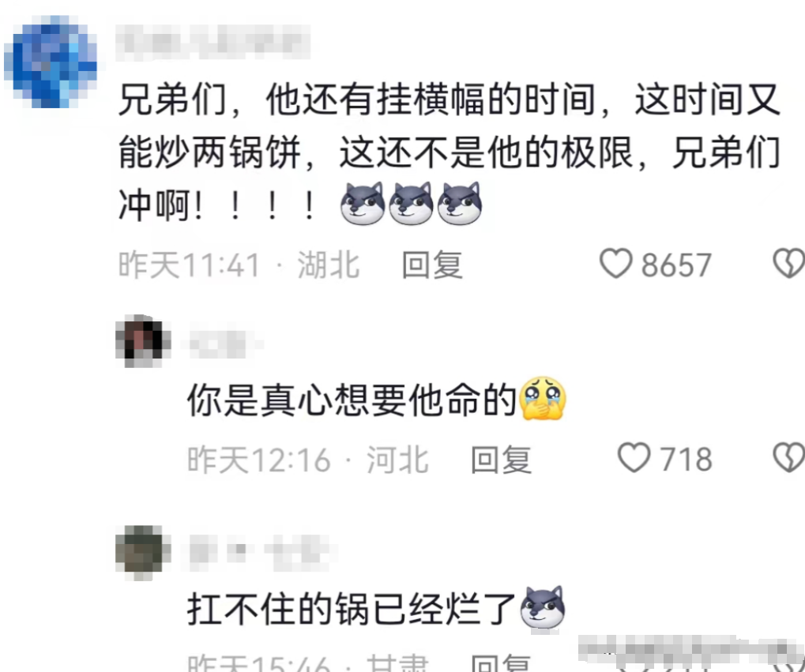Select the reply text 你是真心想要他命的
The image size is (805, 672).
point(352,400)
